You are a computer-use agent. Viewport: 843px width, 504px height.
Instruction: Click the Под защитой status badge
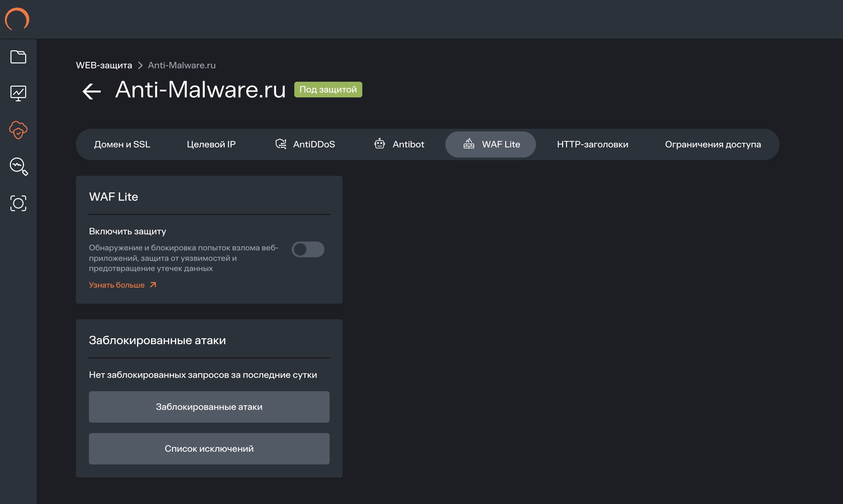(328, 90)
